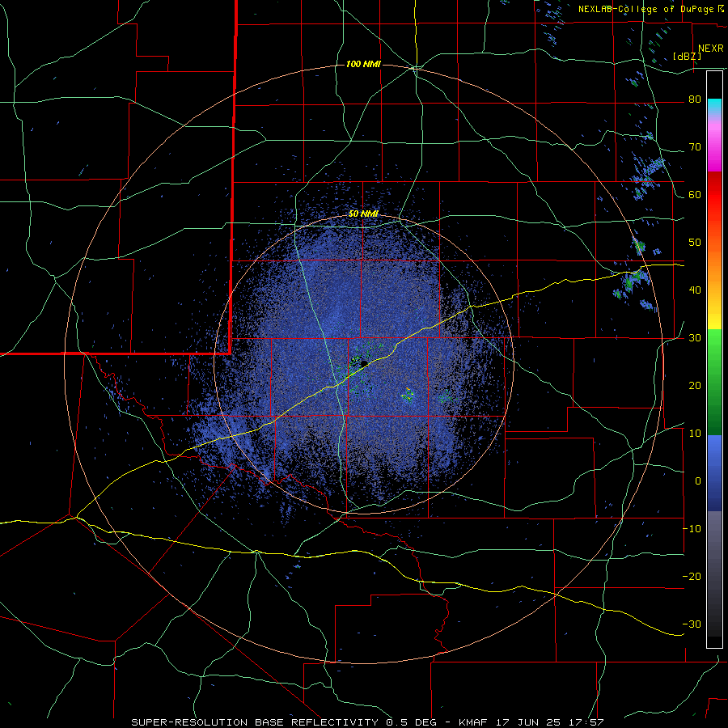728x728 pixels.
Task: Click the 70 value on the dBZ scale
Action: point(695,147)
